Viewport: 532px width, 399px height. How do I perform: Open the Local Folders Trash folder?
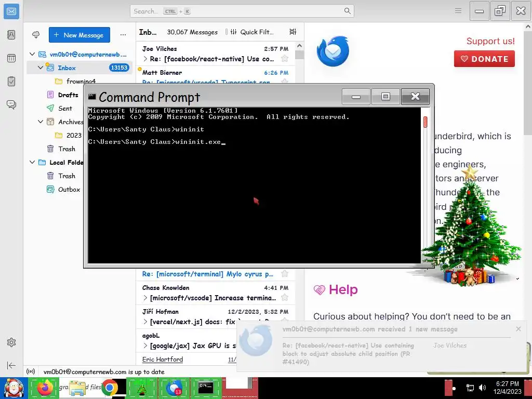[66, 176]
